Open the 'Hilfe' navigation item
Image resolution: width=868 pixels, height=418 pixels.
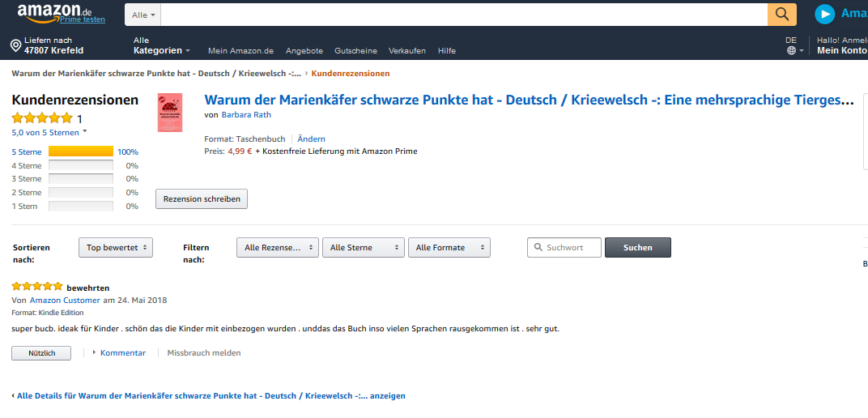[x=447, y=50]
